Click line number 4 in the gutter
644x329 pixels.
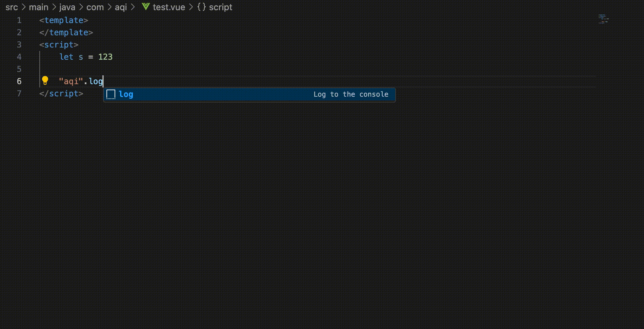tap(19, 57)
